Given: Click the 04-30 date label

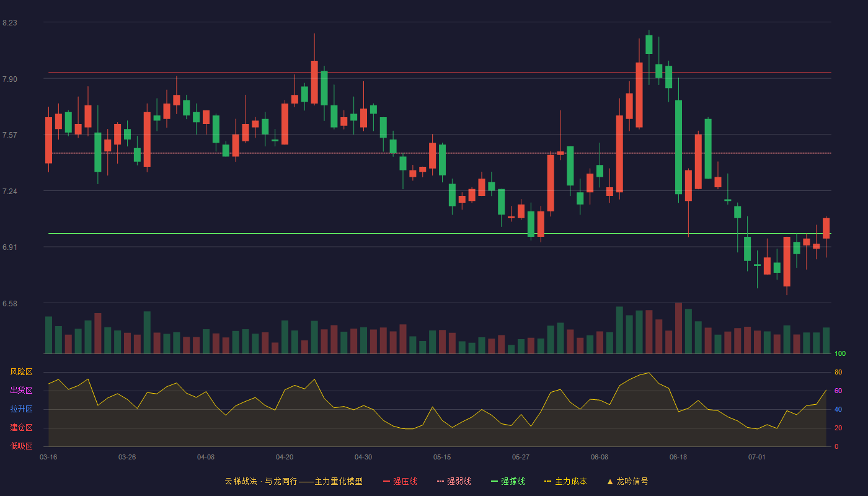Looking at the screenshot, I should pyautogui.click(x=363, y=457).
